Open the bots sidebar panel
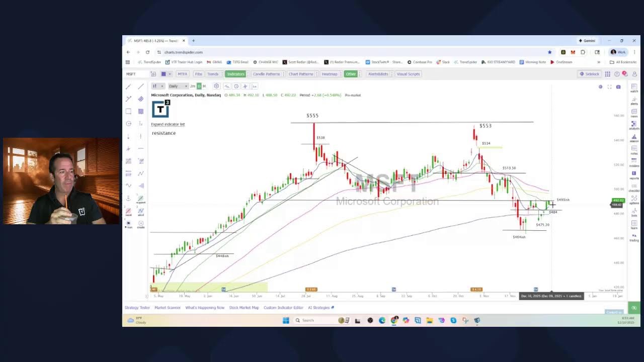This screenshot has height=362, width=644. click(634, 212)
